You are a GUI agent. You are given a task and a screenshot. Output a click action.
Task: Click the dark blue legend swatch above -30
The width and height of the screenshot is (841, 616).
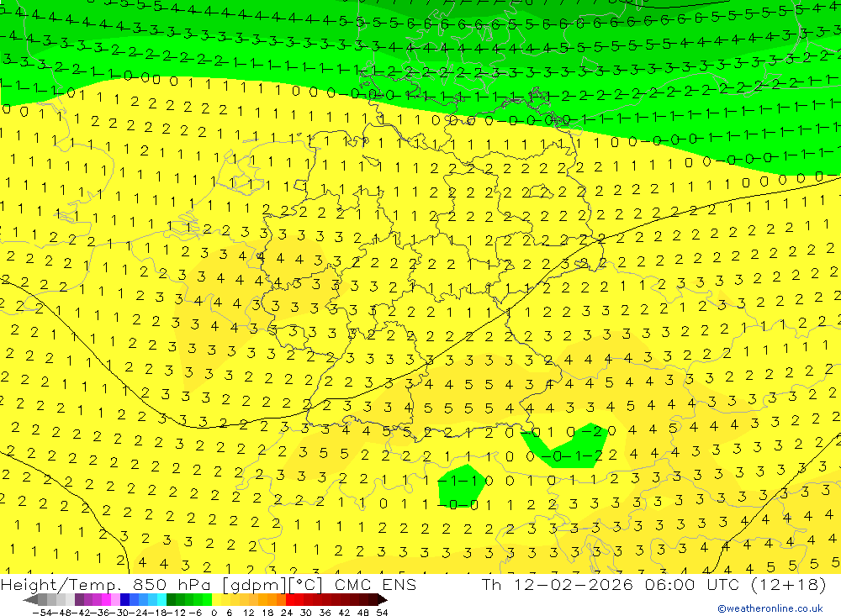(x=124, y=599)
